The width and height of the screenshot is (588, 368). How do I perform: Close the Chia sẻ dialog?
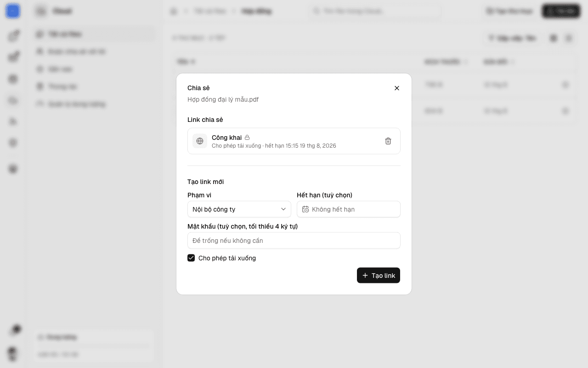point(397,88)
